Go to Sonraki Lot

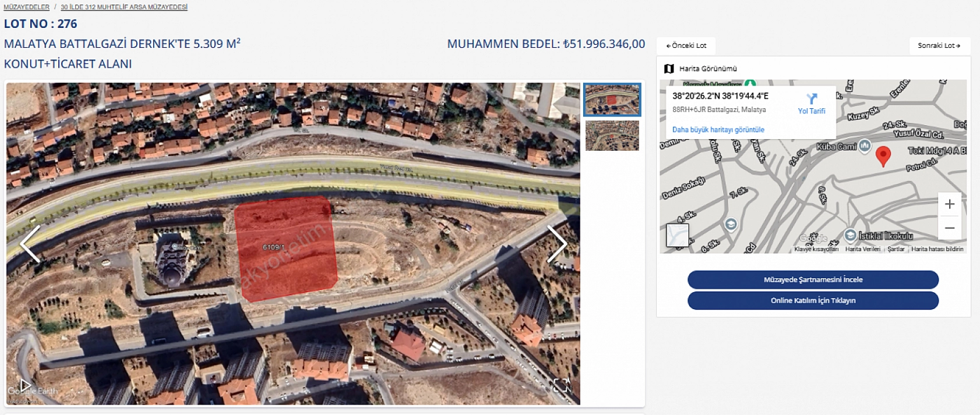(939, 45)
